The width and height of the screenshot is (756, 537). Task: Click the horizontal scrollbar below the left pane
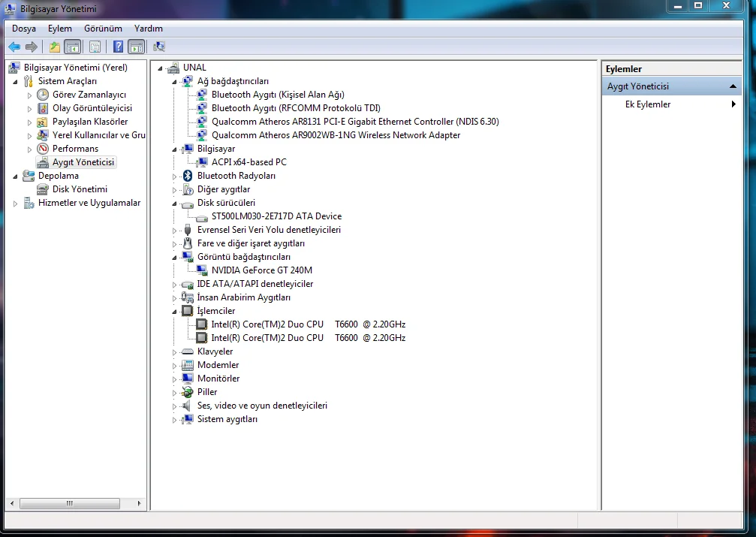(71, 503)
